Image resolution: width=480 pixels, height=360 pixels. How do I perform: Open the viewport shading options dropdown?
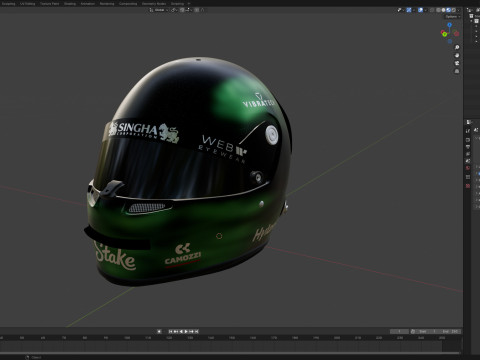click(x=459, y=10)
